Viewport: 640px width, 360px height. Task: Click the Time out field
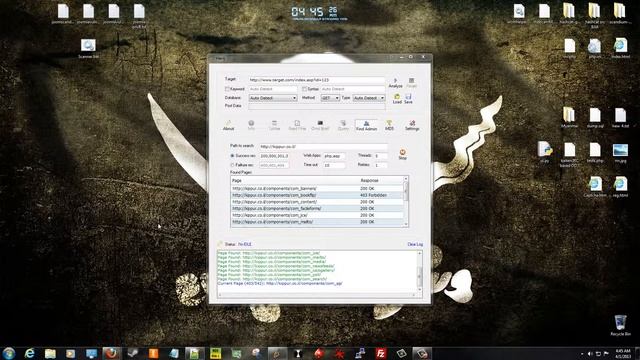[334, 165]
